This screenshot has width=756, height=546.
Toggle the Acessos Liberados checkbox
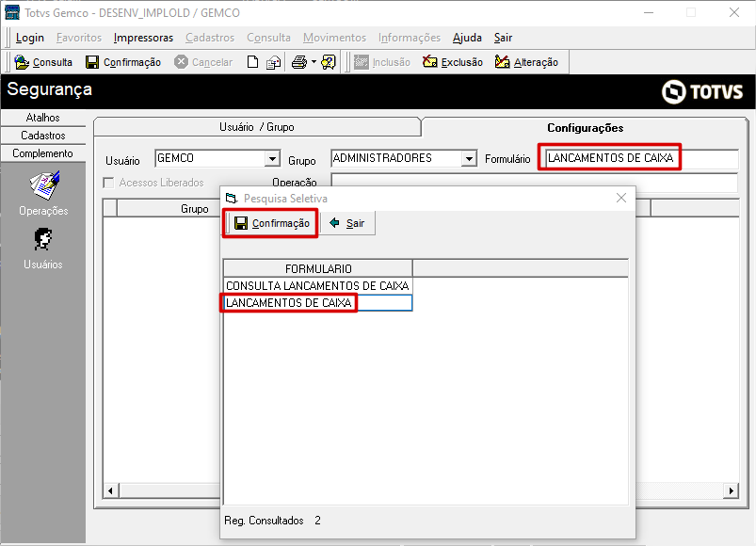tap(109, 183)
